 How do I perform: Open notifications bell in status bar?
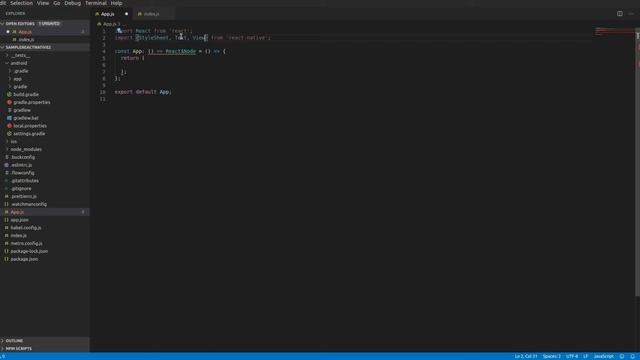tap(632, 356)
